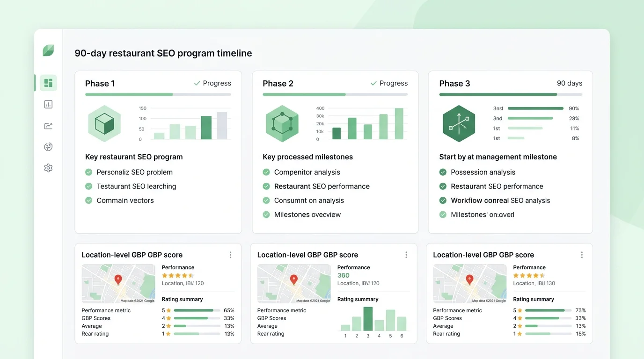Click the tallest bar in Phase 2 chart
644x359 pixels.
click(x=399, y=124)
